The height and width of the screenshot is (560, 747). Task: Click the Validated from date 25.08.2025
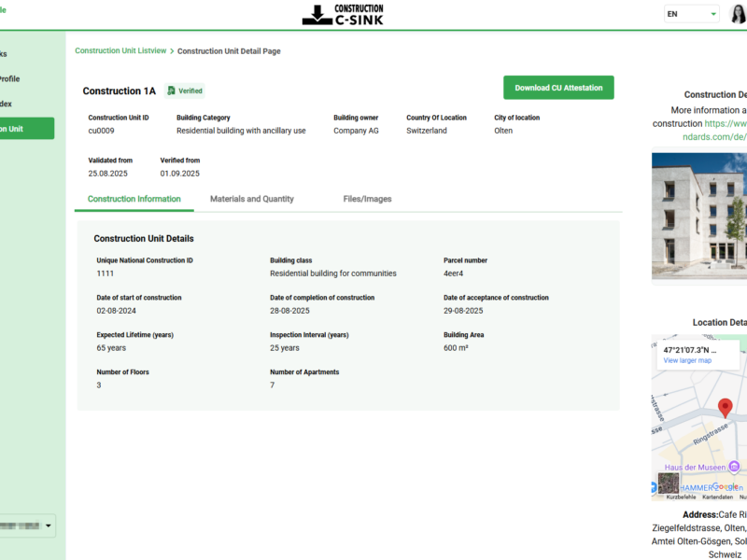click(x=107, y=174)
